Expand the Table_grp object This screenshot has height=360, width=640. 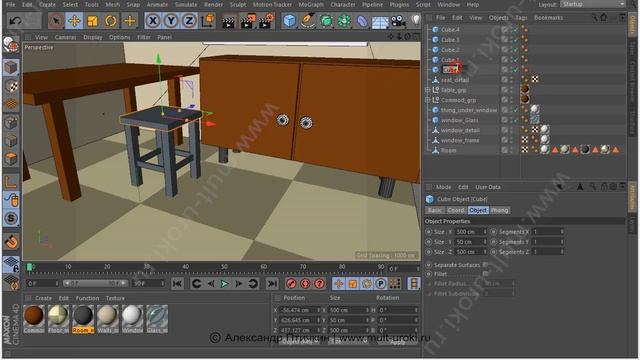coord(427,90)
